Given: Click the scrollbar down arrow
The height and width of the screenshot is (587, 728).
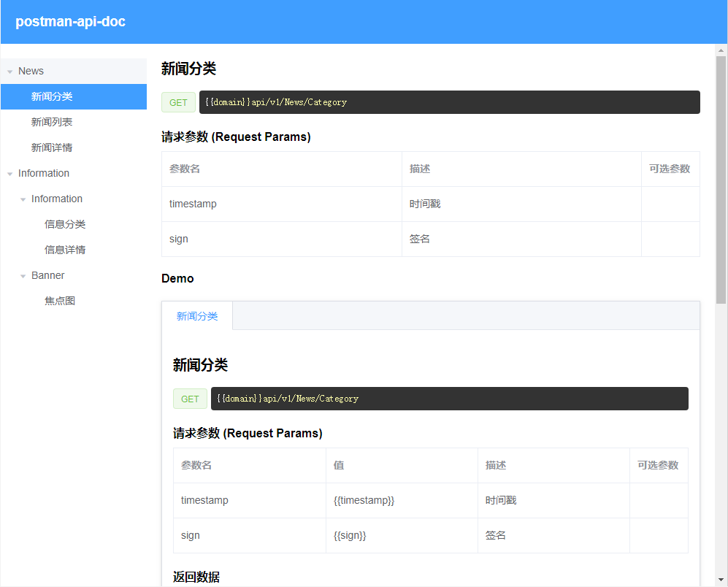Looking at the screenshot, I should tap(722, 581).
